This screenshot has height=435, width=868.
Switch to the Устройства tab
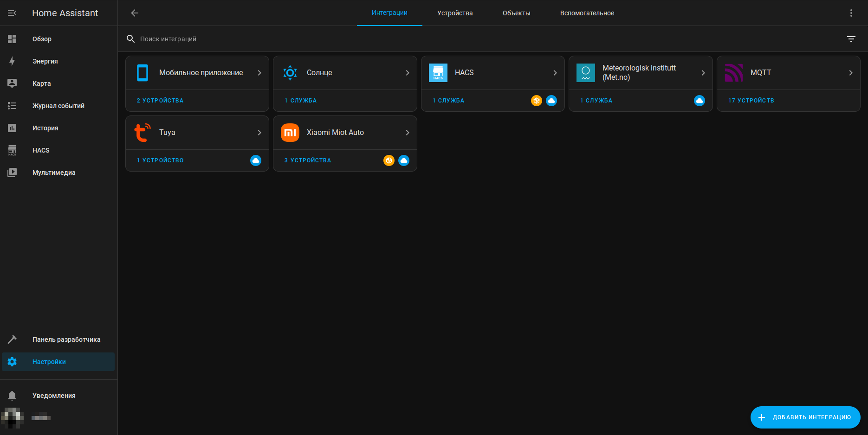tap(455, 13)
